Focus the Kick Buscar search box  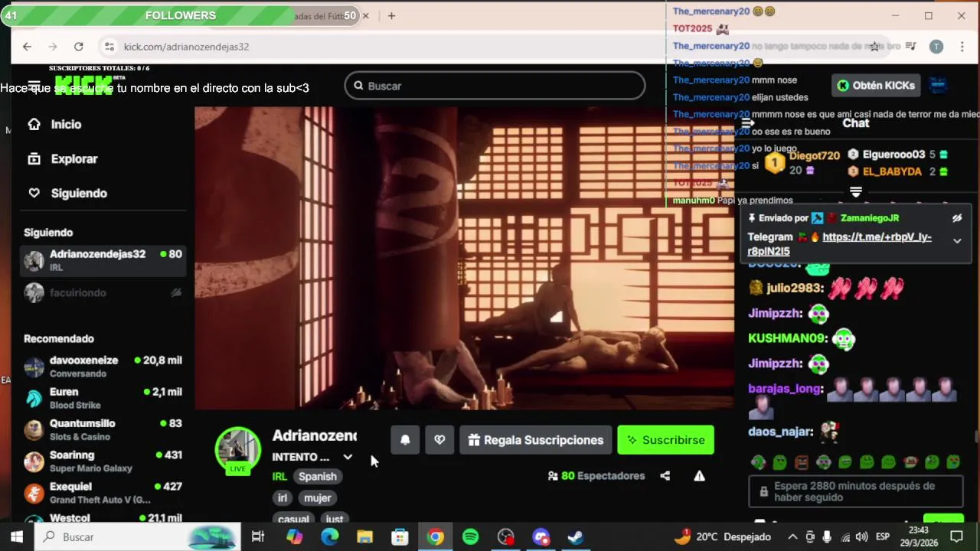pos(495,86)
